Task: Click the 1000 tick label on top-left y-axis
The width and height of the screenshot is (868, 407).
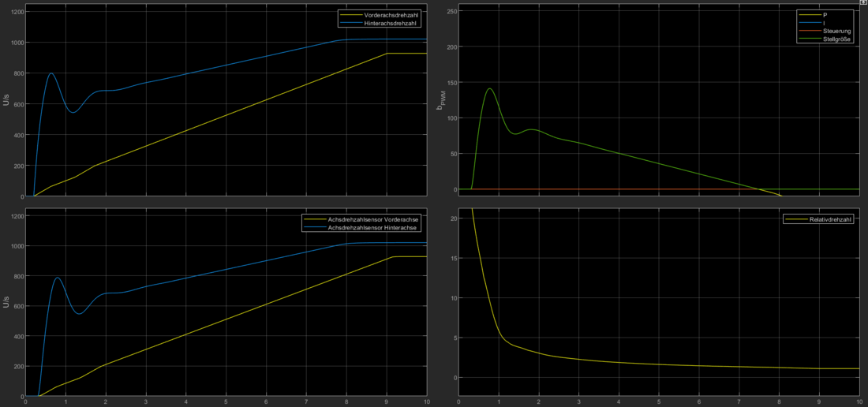Action: click(x=14, y=43)
